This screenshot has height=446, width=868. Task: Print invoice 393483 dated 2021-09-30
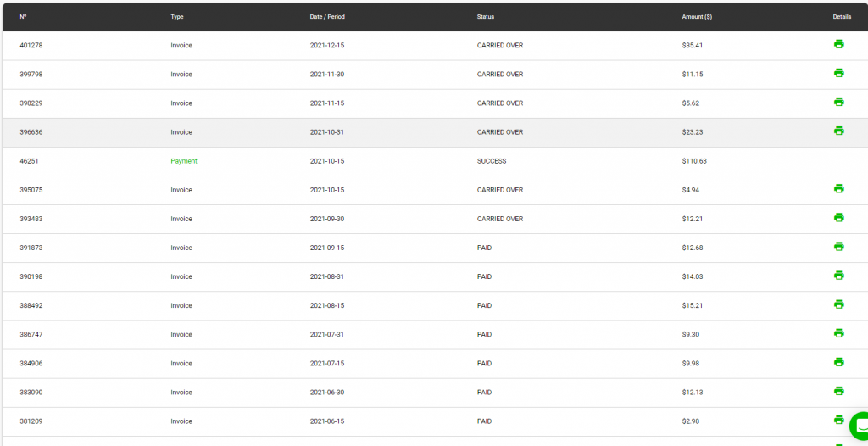point(838,218)
